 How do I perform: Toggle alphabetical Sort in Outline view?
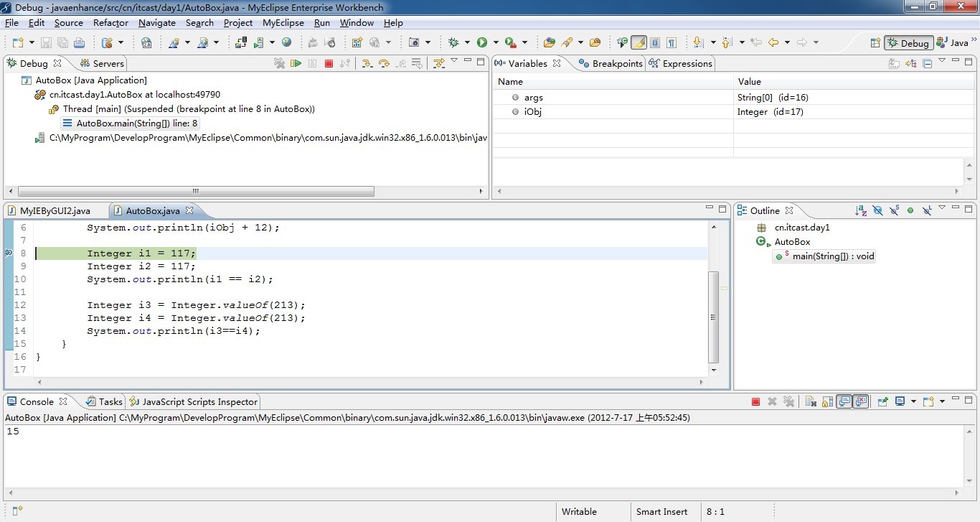(x=860, y=210)
